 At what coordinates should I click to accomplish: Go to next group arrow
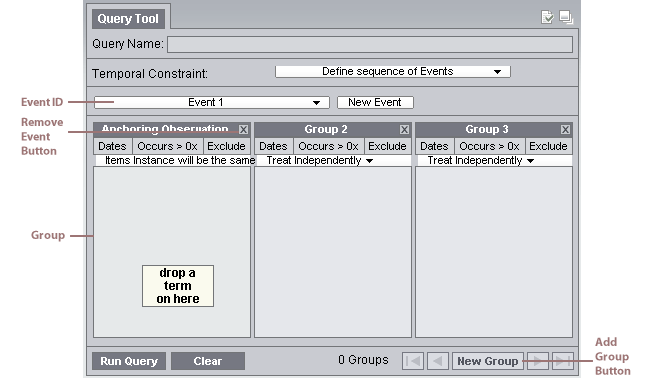[x=538, y=361]
